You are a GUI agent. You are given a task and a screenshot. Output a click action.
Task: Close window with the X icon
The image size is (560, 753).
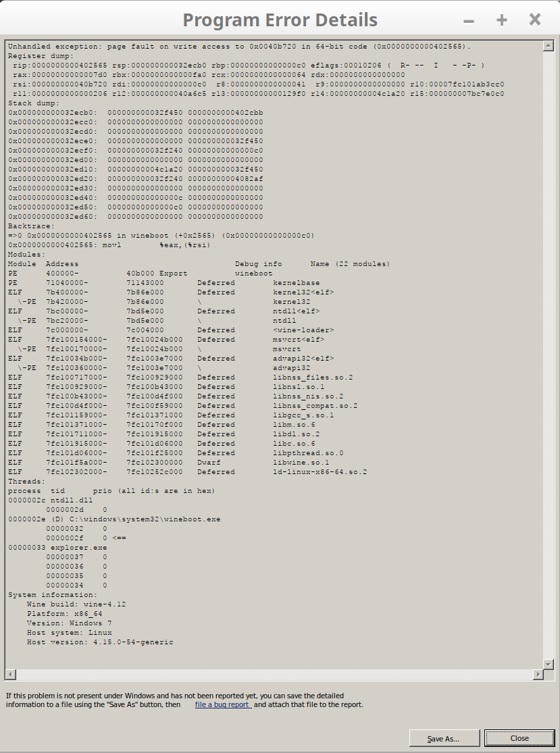534,19
